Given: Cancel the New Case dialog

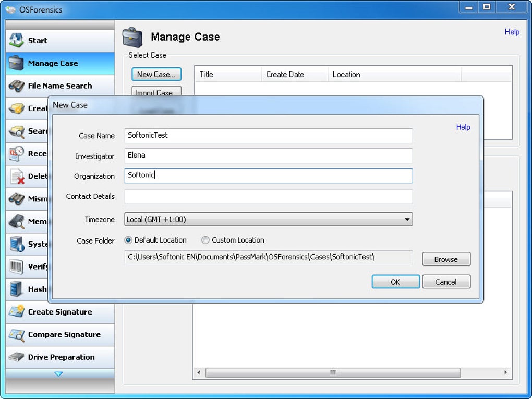Looking at the screenshot, I should click(x=446, y=282).
